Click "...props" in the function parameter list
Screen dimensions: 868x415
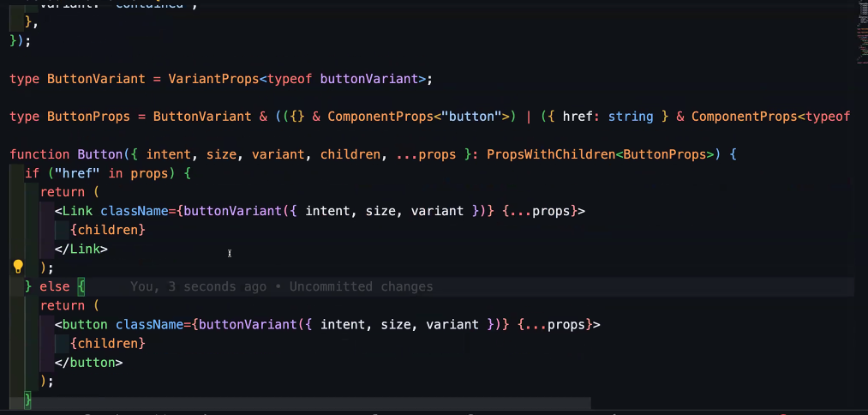[426, 154]
